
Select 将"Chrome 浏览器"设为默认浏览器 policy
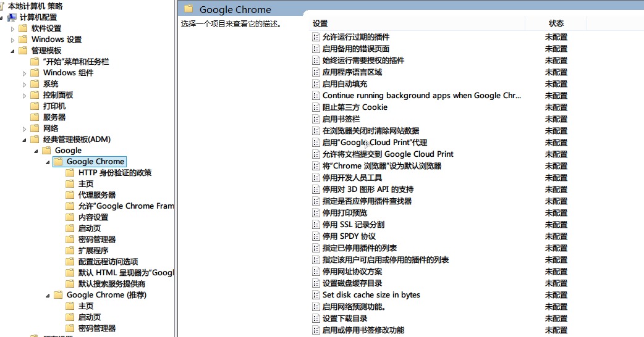click(x=381, y=166)
